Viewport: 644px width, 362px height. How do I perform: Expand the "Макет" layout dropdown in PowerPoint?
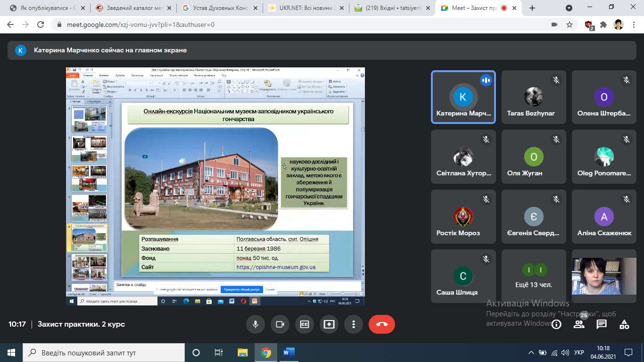112,82
